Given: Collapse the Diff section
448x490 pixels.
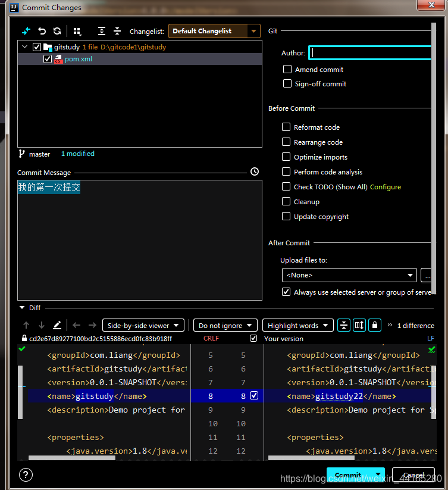Looking at the screenshot, I should pos(22,308).
